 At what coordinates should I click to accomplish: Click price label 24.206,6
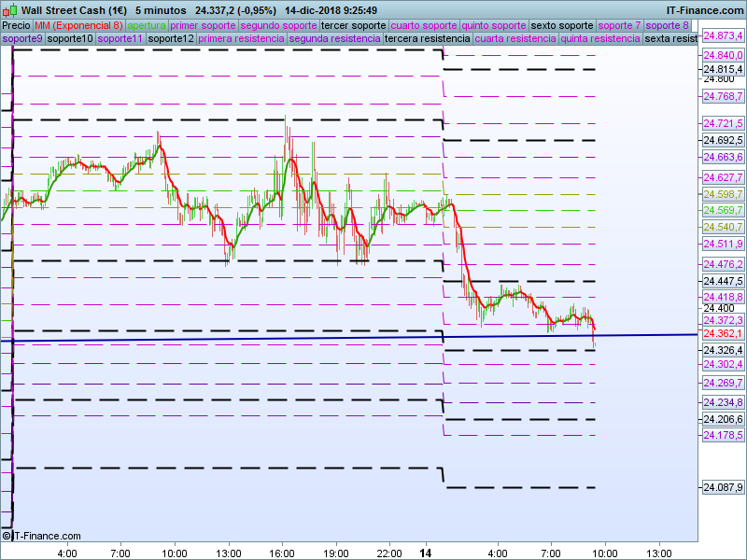723,419
